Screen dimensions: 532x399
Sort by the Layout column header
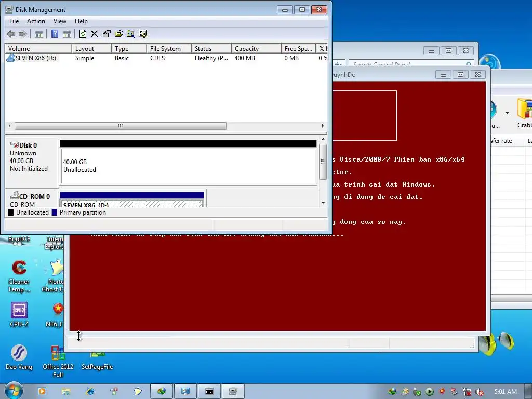tap(91, 48)
